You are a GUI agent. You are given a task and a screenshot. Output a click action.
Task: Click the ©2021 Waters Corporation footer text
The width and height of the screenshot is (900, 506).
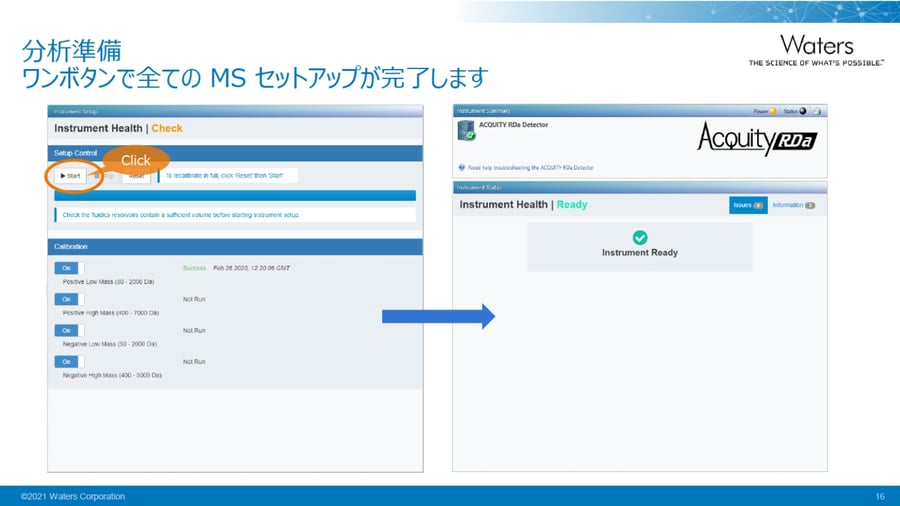coord(73,496)
